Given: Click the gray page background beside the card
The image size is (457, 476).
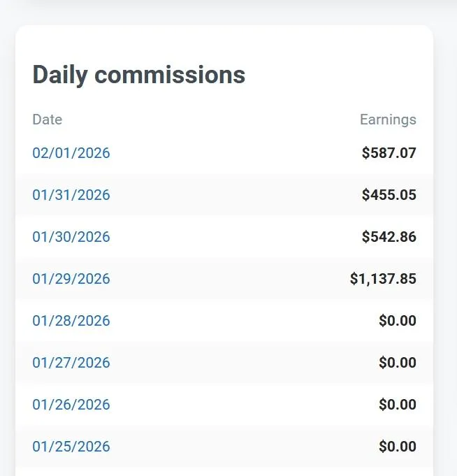Looking at the screenshot, I should click(445, 245).
